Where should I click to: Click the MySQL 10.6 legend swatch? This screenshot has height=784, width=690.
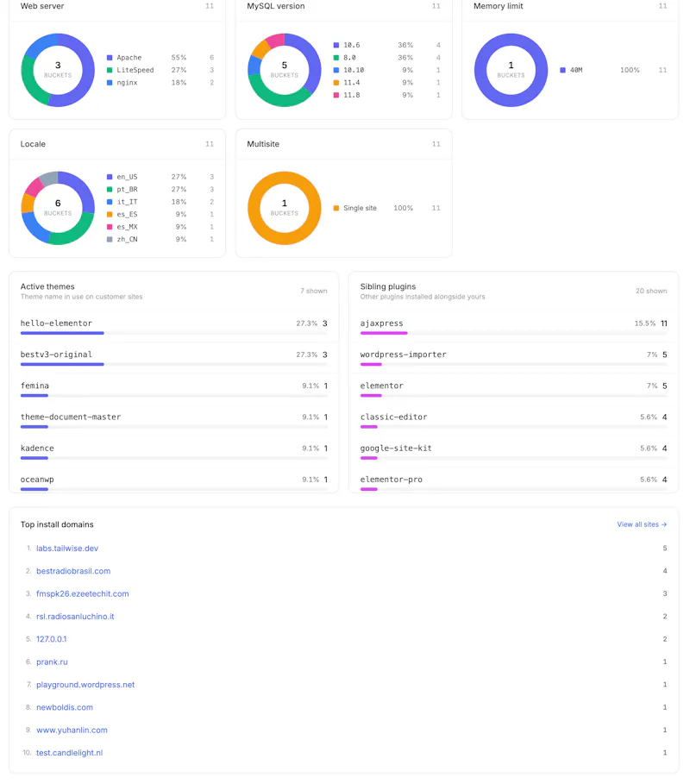click(x=336, y=45)
